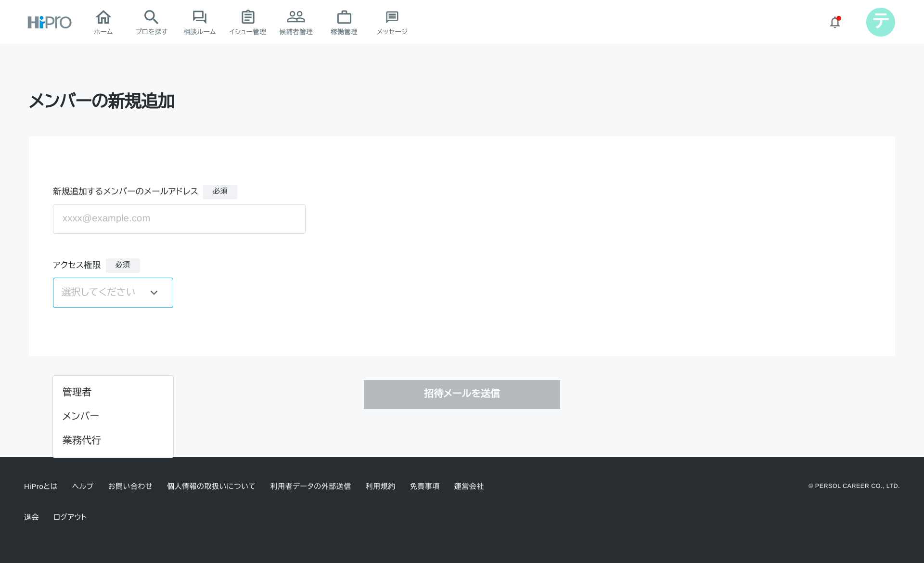Pick 業務代行 access option

point(82,440)
